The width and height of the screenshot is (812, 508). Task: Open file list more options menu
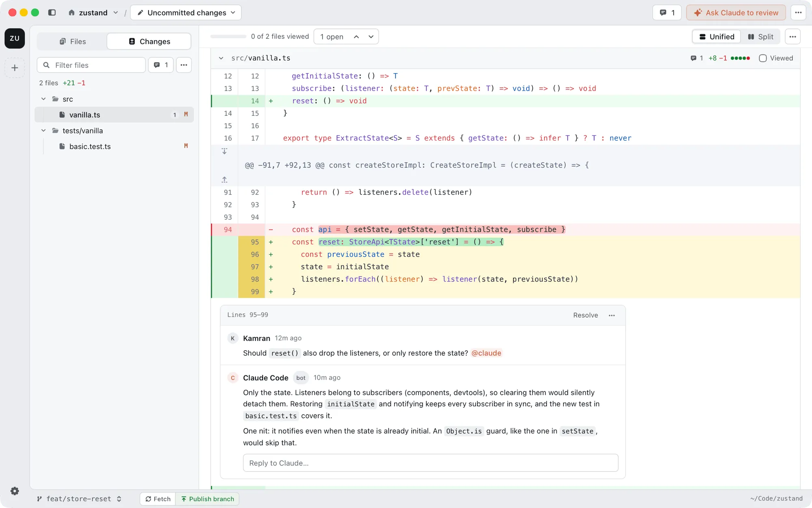pyautogui.click(x=184, y=65)
